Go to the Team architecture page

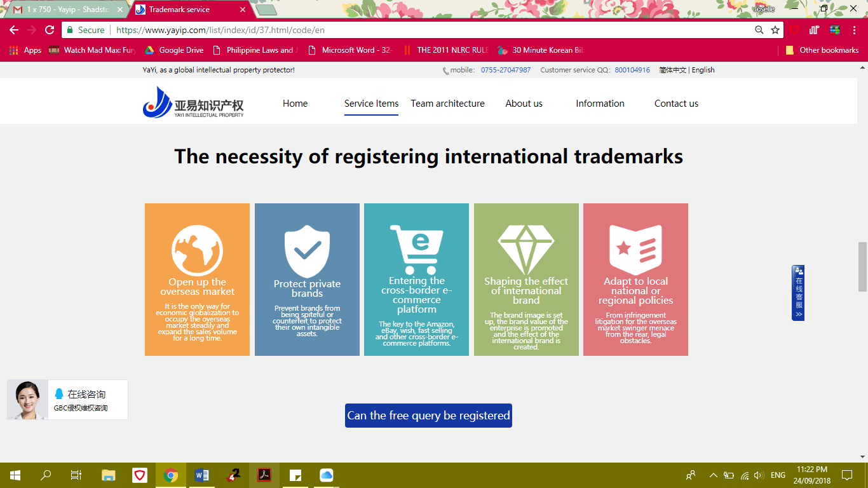coord(447,104)
